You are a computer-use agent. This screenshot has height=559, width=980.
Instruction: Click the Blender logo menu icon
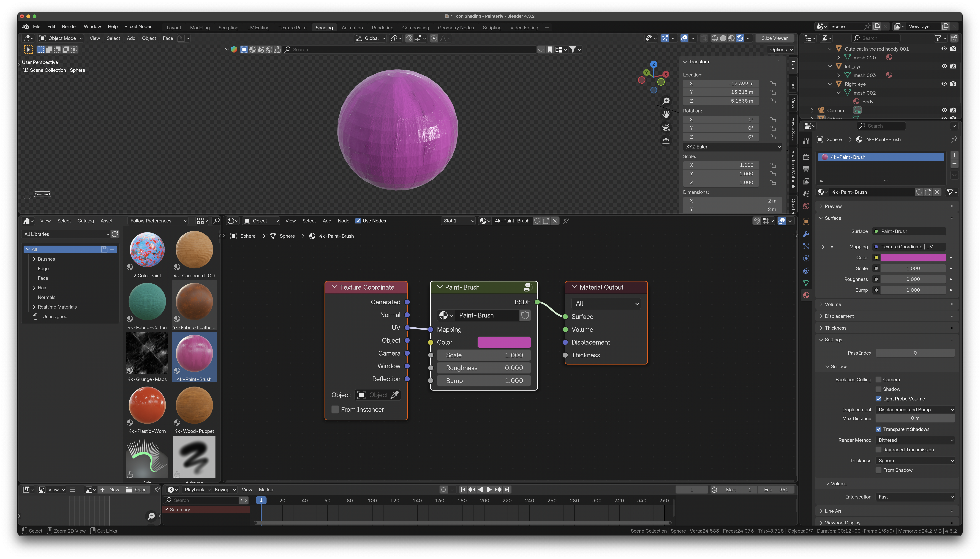26,27
